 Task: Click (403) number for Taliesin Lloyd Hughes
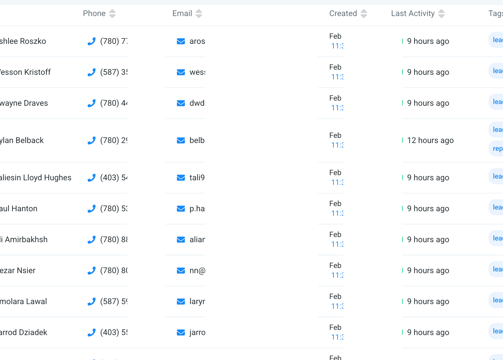(x=114, y=178)
